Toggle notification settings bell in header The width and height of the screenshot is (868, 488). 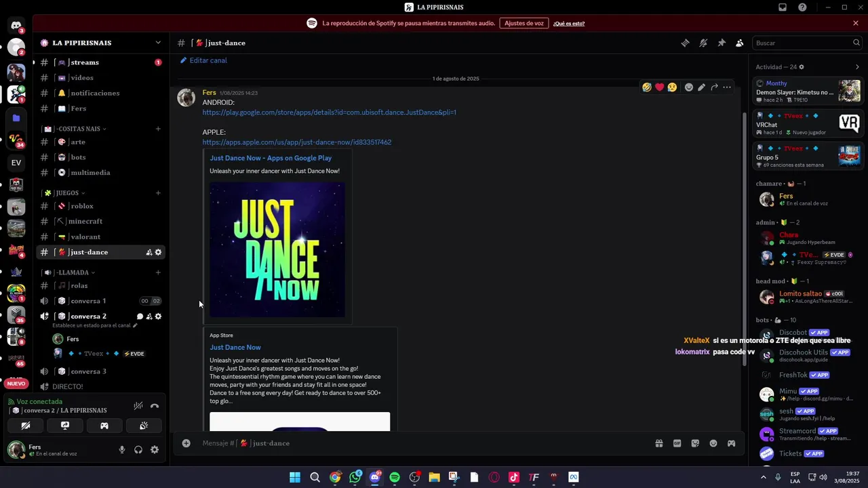pyautogui.click(x=703, y=43)
